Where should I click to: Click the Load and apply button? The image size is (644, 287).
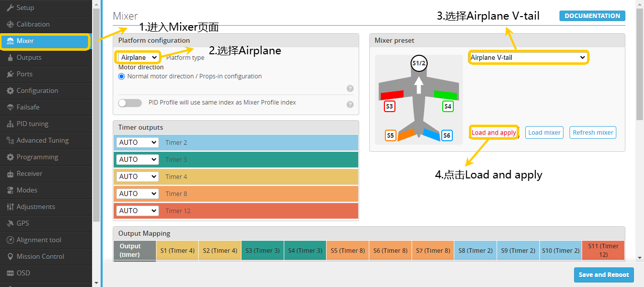(x=494, y=133)
